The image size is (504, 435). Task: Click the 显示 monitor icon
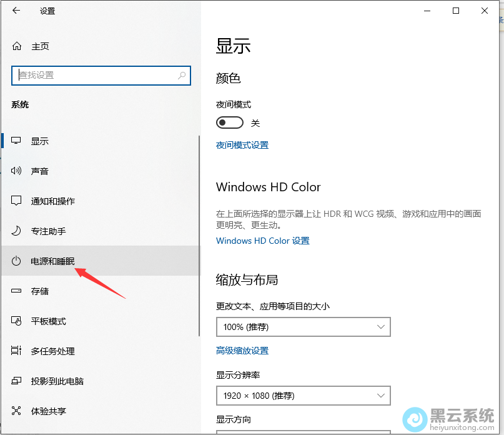coord(17,141)
